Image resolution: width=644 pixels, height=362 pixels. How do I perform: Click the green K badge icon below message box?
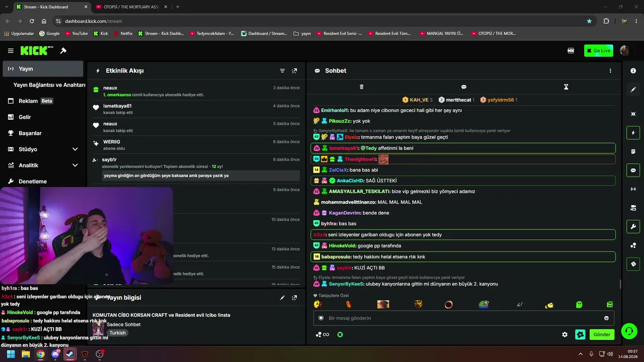[x=340, y=335]
